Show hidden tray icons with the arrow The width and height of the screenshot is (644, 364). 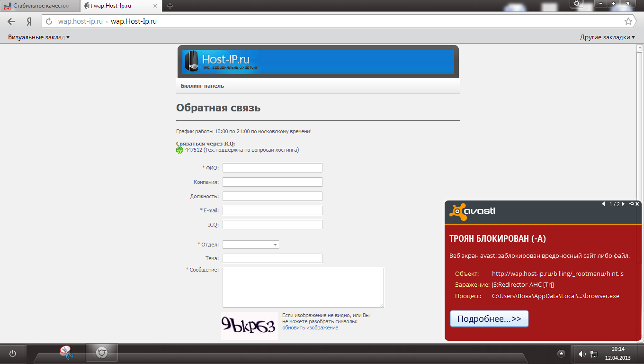pos(561,354)
